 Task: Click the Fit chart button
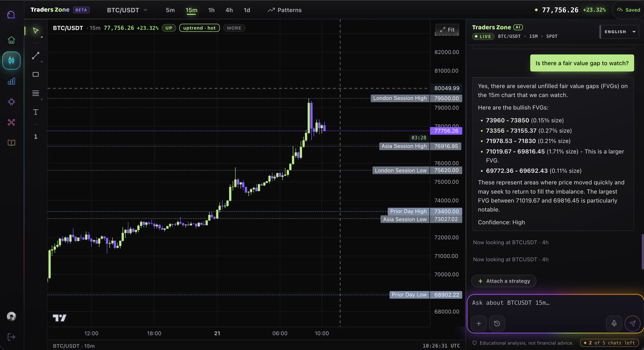pyautogui.click(x=447, y=30)
